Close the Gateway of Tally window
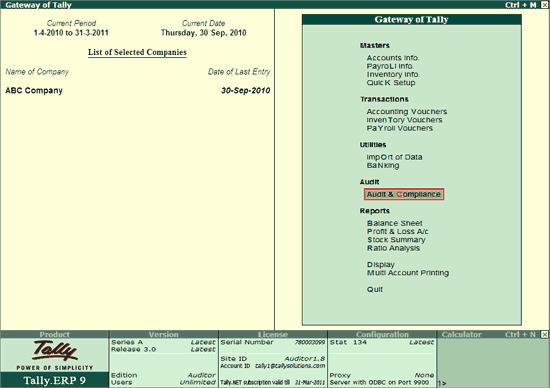 coord(544,5)
